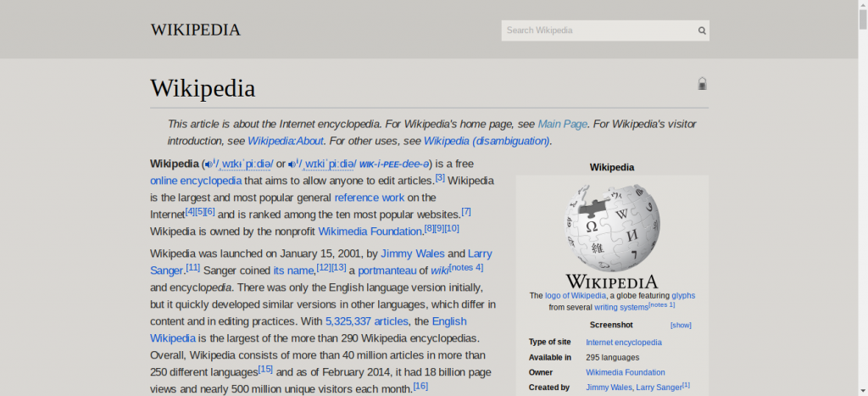Follow the reference work link
This screenshot has height=396, width=868.
click(x=370, y=198)
